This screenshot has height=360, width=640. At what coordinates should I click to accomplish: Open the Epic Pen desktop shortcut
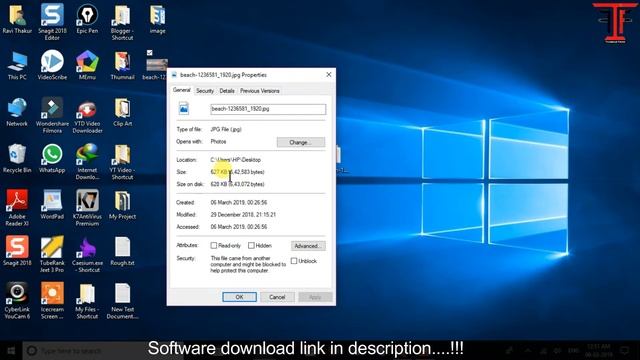(x=87, y=19)
